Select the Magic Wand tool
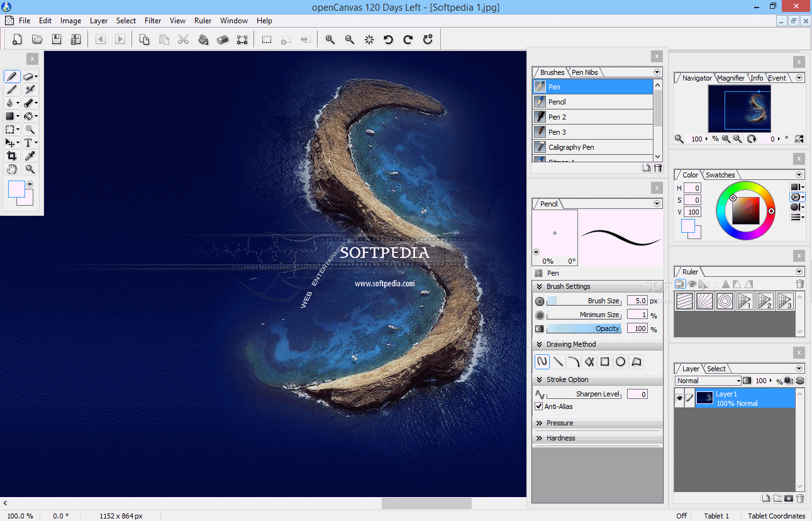The width and height of the screenshot is (812, 521). pyautogui.click(x=30, y=129)
